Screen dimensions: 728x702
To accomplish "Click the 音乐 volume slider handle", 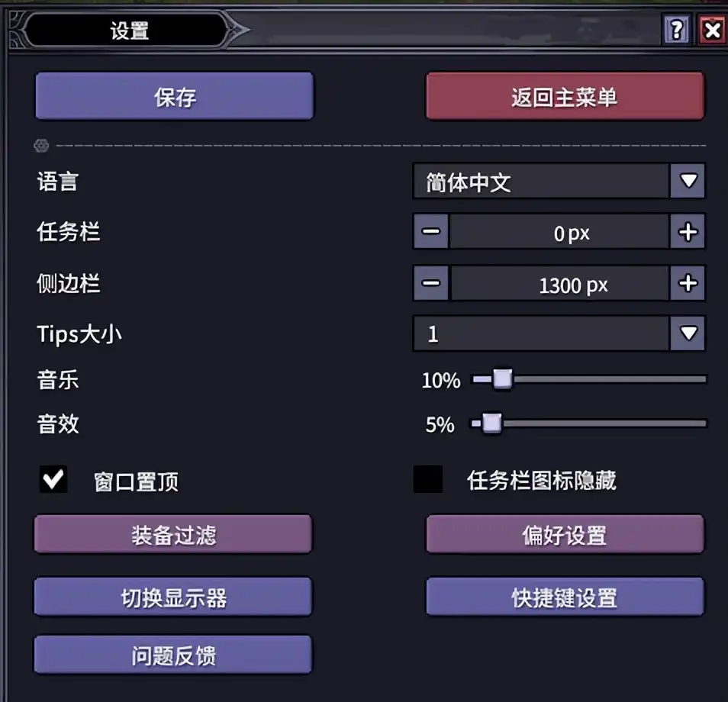I will click(502, 379).
